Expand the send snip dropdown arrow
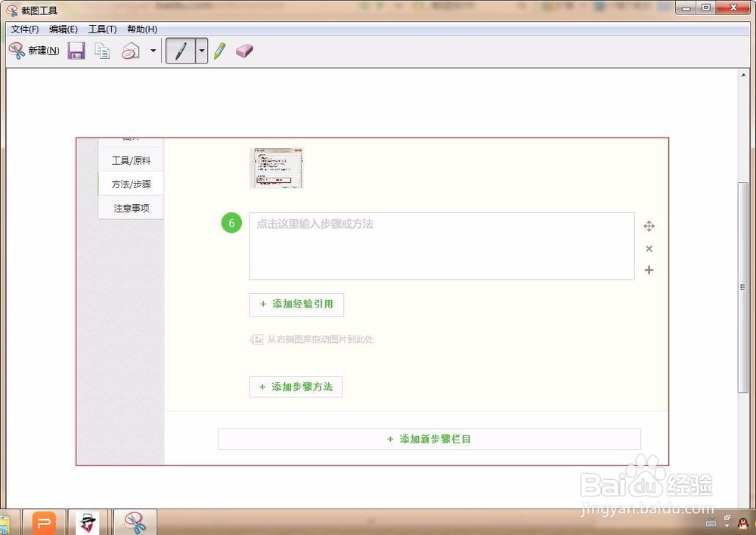756x535 pixels. (x=153, y=50)
